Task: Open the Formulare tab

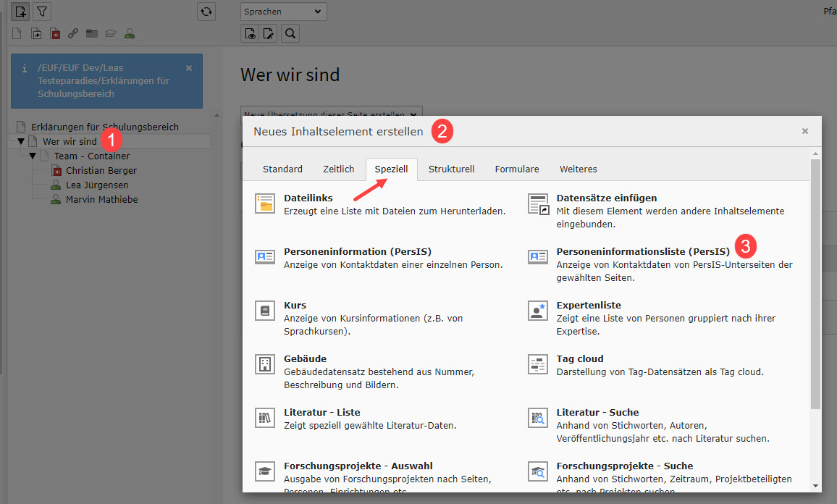Action: [517, 169]
